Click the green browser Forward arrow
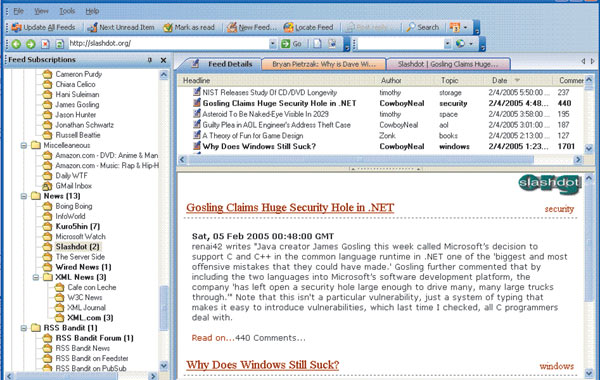Screen dimensions: 600x380 point(31,44)
